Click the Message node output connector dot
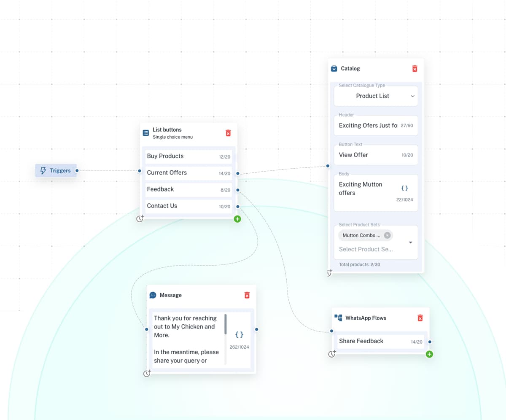Image resolution: width=506 pixels, height=420 pixels. [256, 329]
